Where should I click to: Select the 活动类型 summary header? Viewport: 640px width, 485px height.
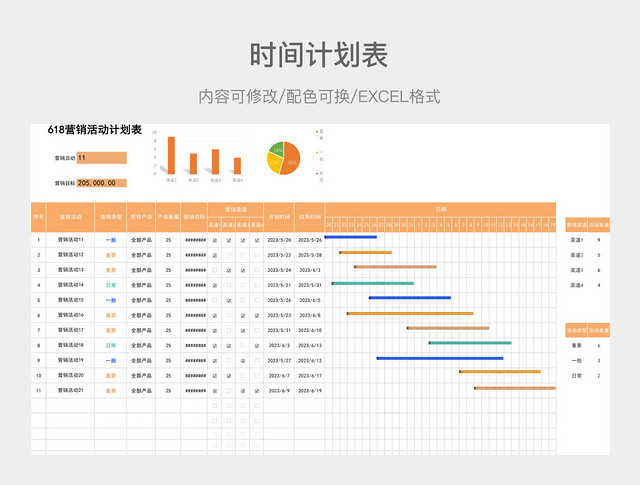coord(576,330)
